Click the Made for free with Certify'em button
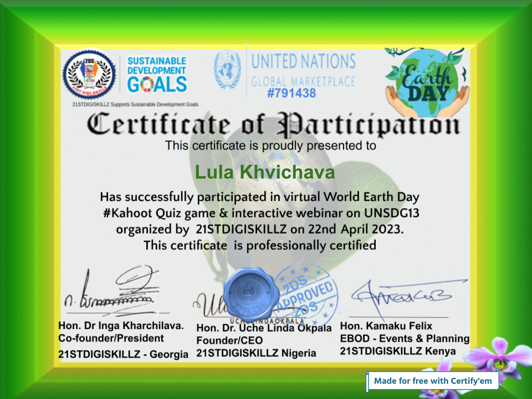Viewport: 532px width, 399px height. click(x=433, y=381)
